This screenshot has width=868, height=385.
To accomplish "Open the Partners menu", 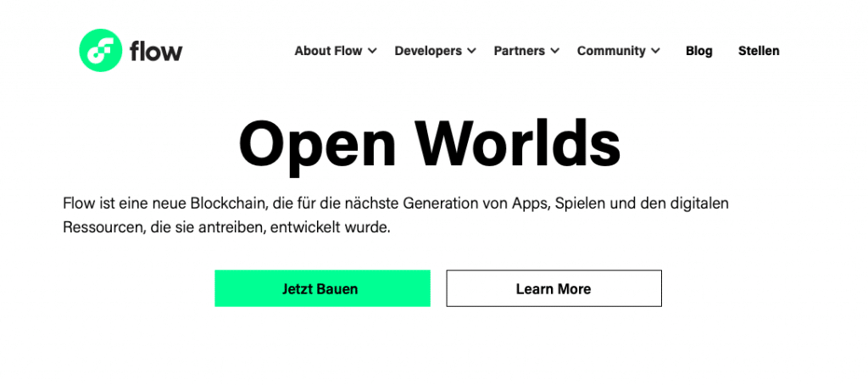I will [x=520, y=51].
